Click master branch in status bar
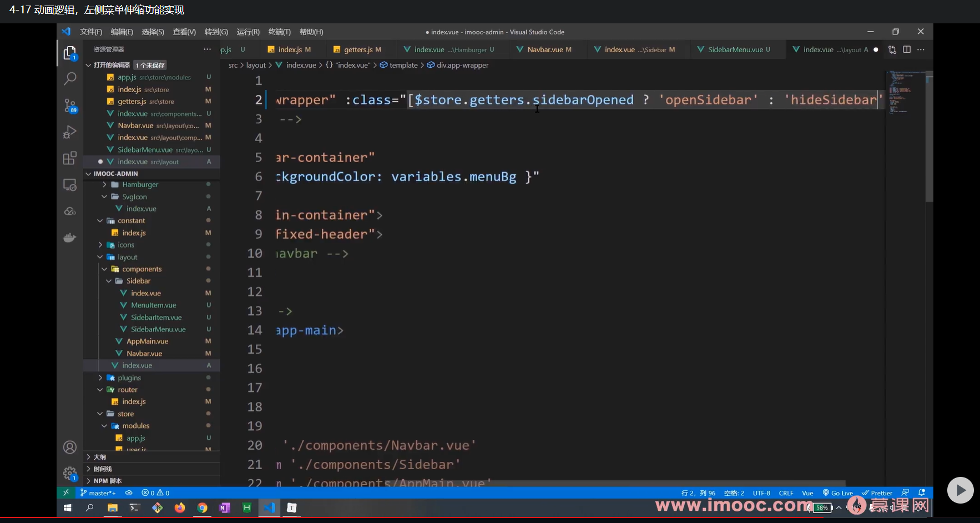 click(x=98, y=492)
